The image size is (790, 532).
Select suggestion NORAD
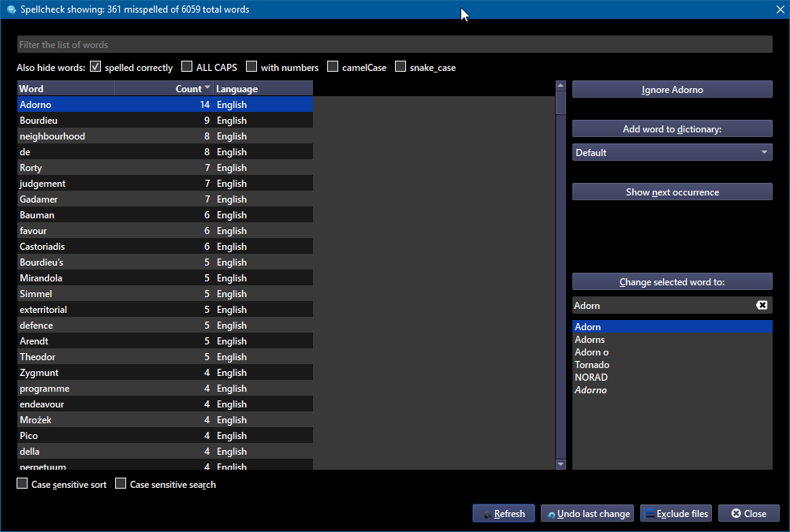pos(672,378)
